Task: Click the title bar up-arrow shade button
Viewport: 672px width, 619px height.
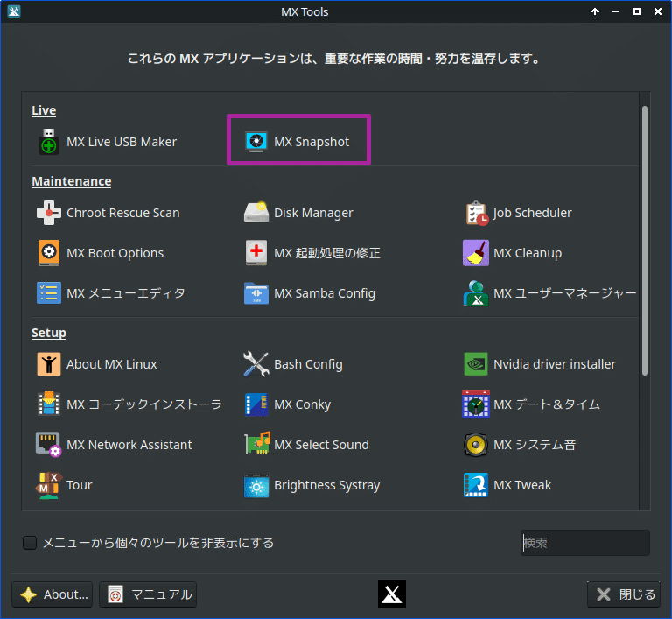Action: pyautogui.click(x=595, y=11)
